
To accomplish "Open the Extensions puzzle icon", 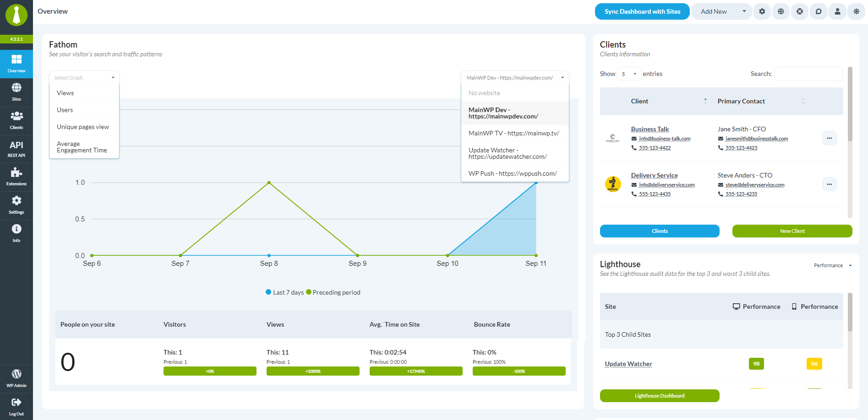I will 16,177.
